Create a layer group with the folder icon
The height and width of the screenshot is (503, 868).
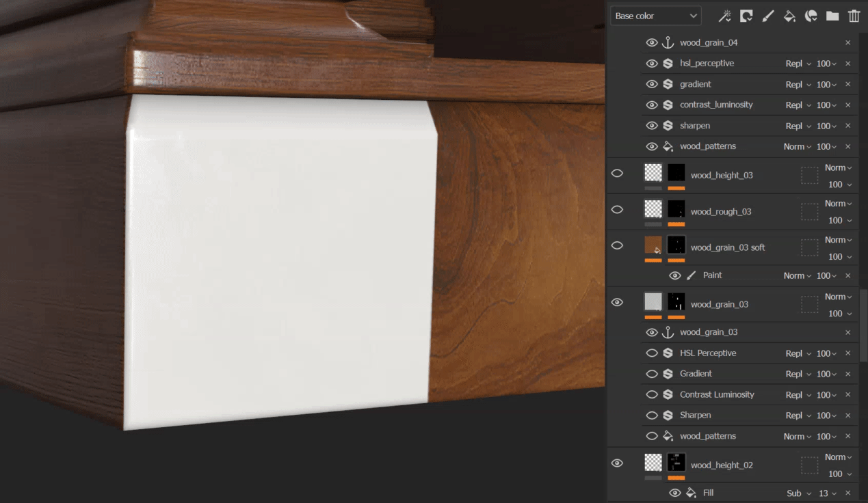pyautogui.click(x=832, y=15)
